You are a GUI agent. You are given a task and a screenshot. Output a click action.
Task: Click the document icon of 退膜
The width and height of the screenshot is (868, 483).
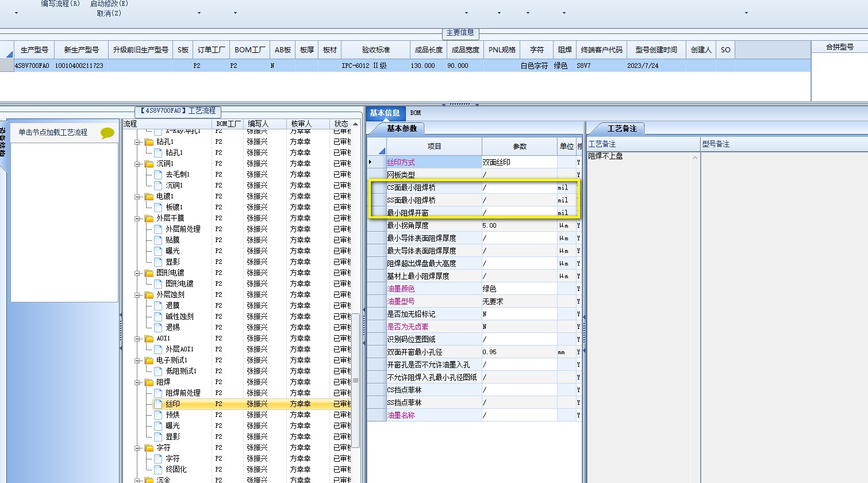pos(158,305)
